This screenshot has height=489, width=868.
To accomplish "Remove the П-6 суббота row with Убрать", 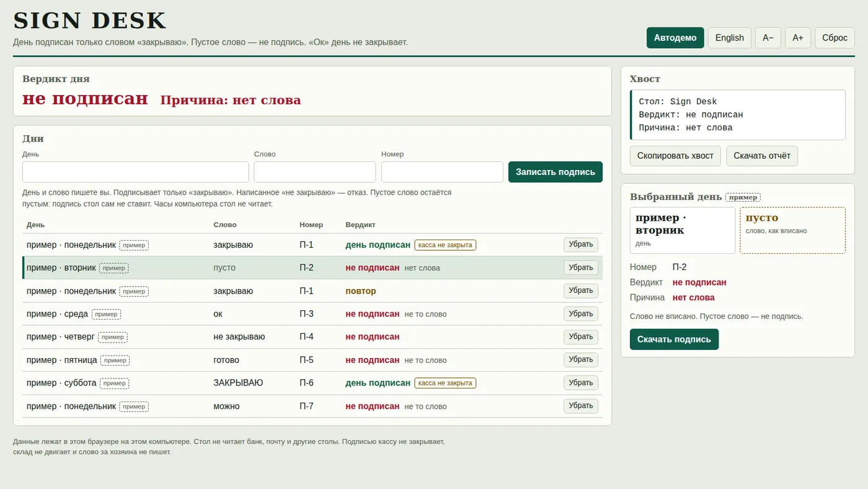I will [x=581, y=382].
